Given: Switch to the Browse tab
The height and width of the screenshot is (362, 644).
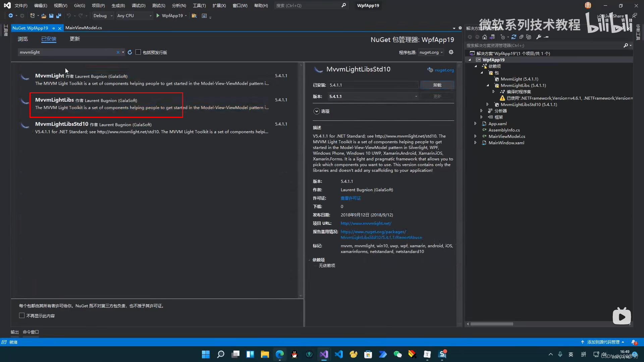Looking at the screenshot, I should click(x=23, y=39).
